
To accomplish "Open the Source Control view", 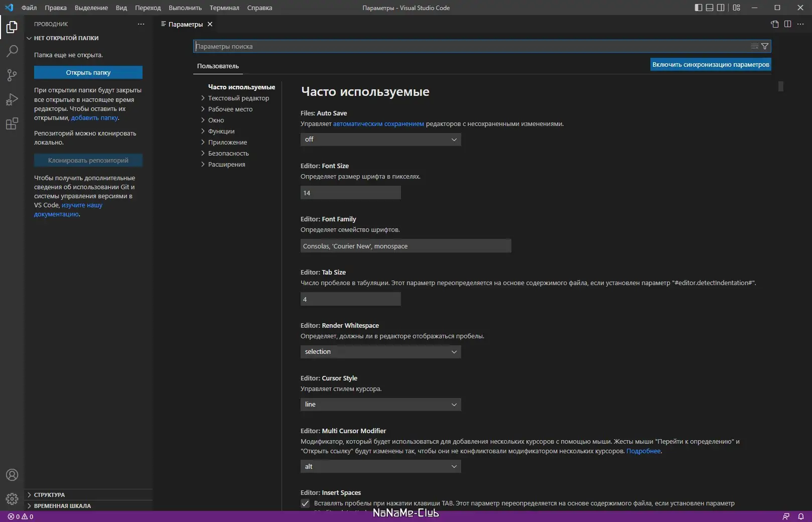I will [x=12, y=75].
